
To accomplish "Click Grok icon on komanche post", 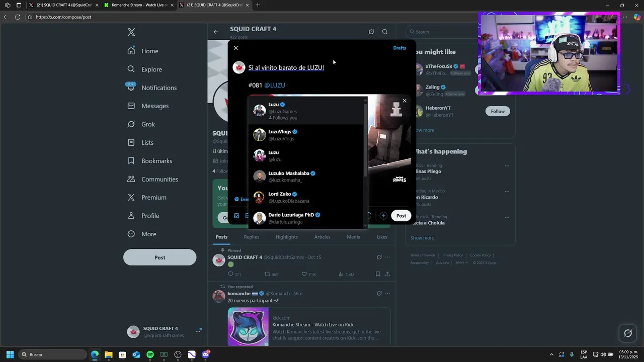I will point(379,293).
